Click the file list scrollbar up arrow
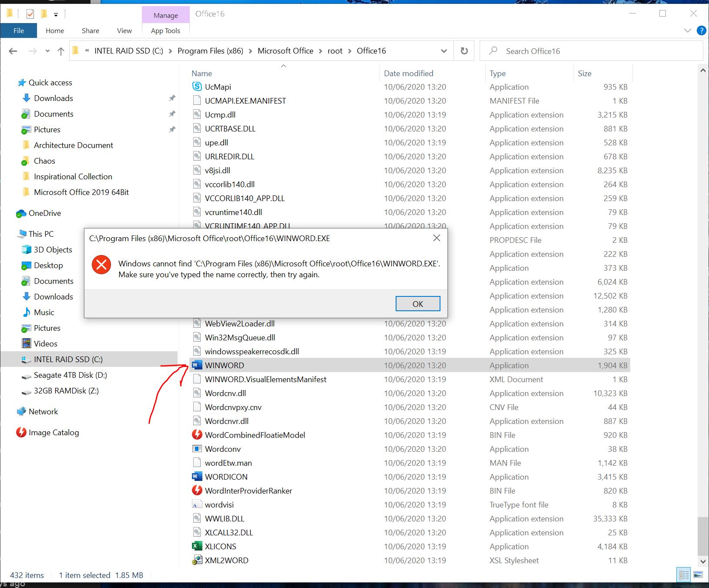The height and width of the screenshot is (588, 709). [x=702, y=71]
